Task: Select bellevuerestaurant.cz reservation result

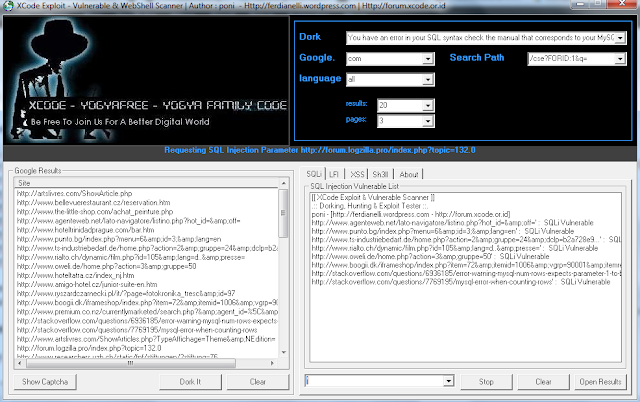Action: click(x=93, y=202)
